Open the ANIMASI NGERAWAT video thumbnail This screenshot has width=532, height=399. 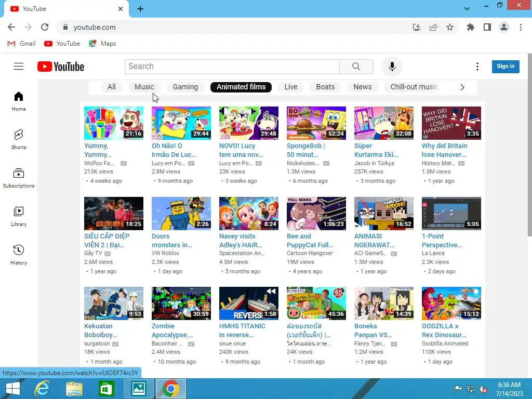tap(384, 214)
